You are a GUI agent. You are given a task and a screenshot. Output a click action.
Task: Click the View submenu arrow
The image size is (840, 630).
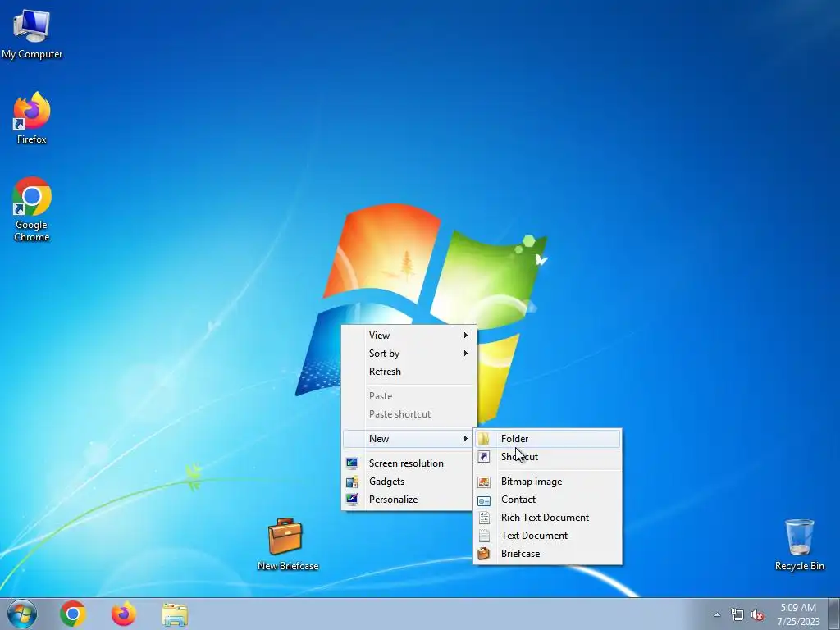[466, 336]
